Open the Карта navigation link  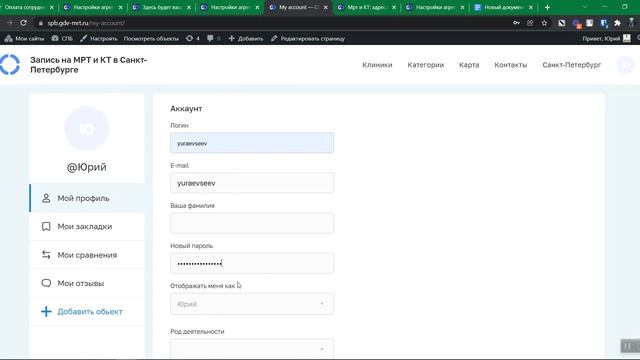point(469,65)
